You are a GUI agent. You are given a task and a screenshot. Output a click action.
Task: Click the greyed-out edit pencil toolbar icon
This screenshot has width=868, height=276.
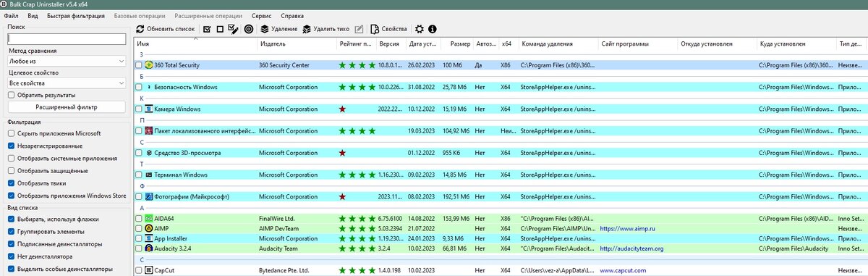359,29
